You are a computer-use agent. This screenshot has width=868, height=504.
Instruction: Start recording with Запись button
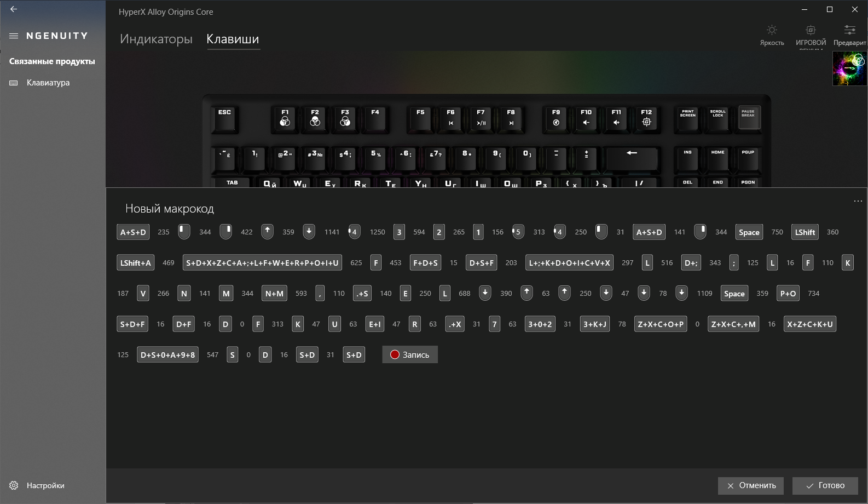coord(409,354)
